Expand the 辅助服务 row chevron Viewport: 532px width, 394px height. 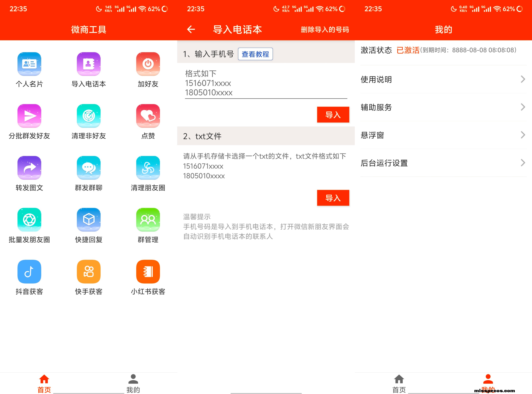coord(523,107)
